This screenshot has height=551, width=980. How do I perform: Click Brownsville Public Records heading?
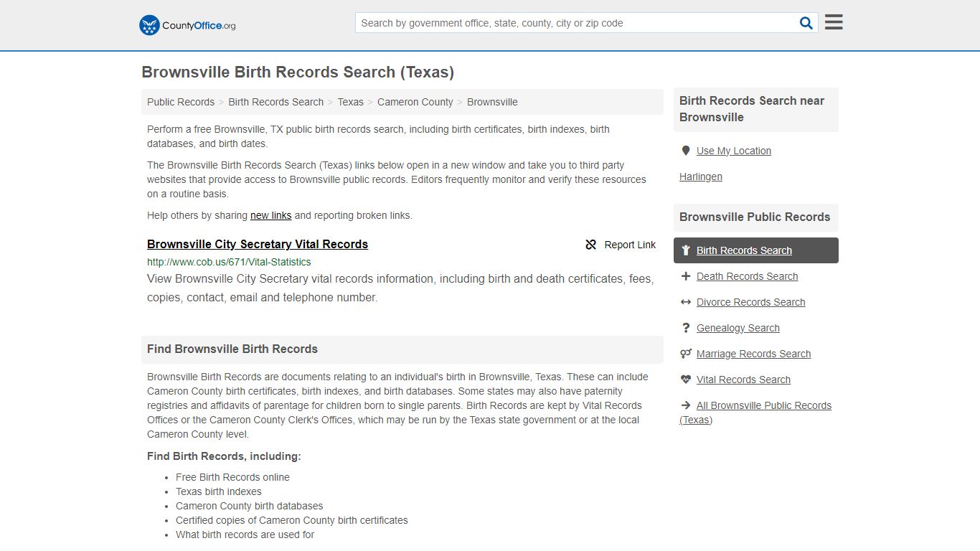coord(755,217)
